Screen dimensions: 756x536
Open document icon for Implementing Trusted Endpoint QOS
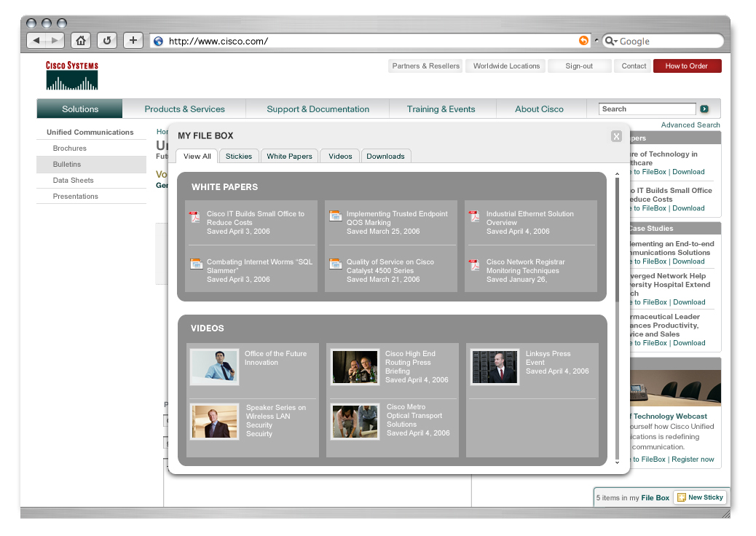tap(335, 216)
